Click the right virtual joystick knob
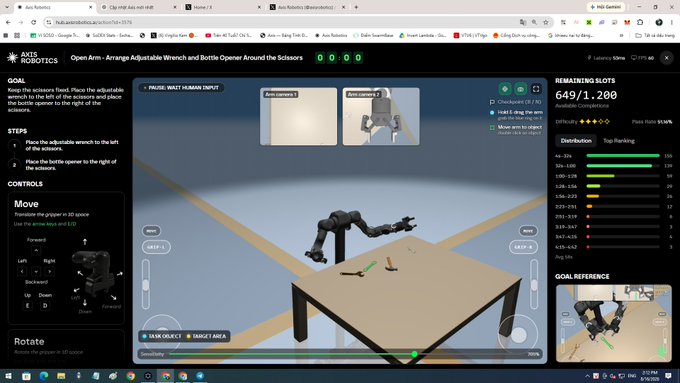680x383 pixels. tap(519, 335)
